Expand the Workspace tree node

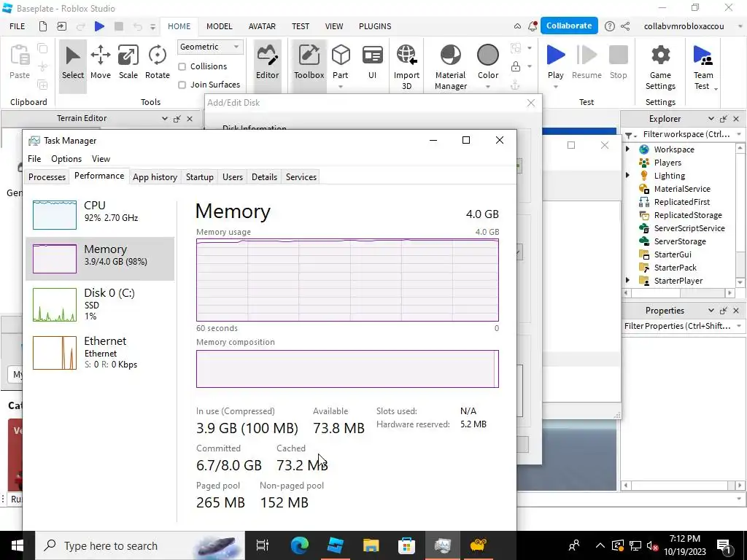pos(628,149)
